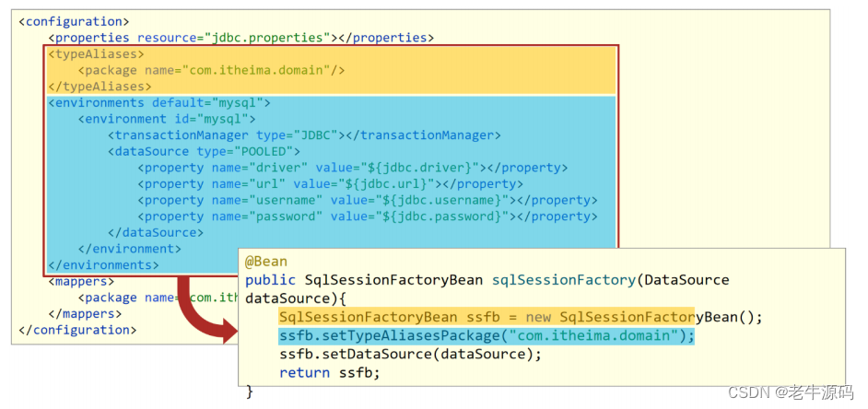
Task: Click the ssfb.setDataSource(dataSource) line
Action: tap(410, 355)
